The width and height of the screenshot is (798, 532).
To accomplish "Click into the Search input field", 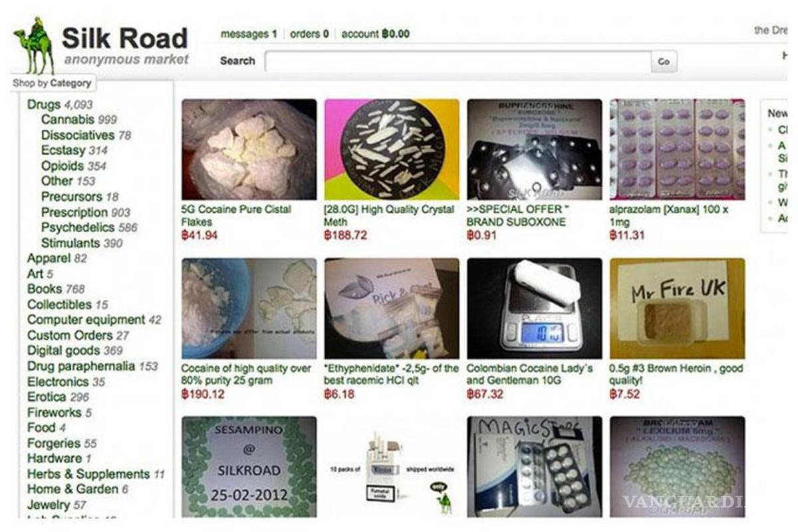I will pyautogui.click(x=458, y=61).
